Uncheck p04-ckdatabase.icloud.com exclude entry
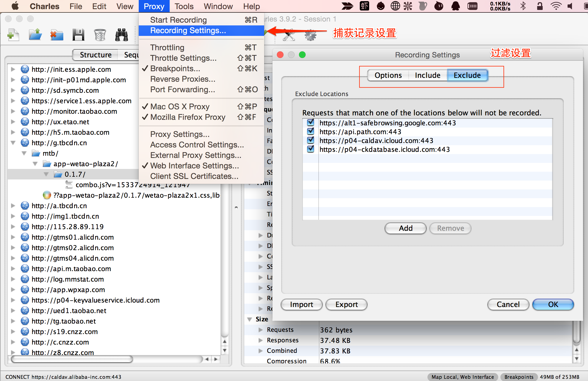The image size is (588, 381). (311, 149)
